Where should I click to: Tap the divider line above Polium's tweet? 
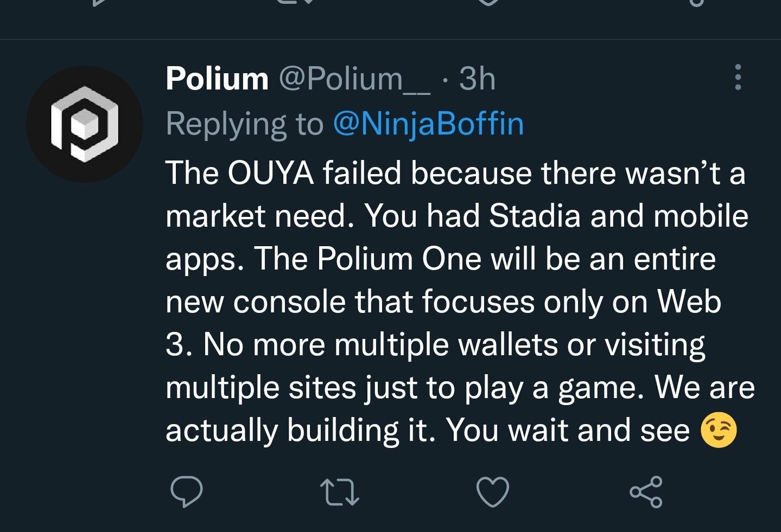coord(390,39)
